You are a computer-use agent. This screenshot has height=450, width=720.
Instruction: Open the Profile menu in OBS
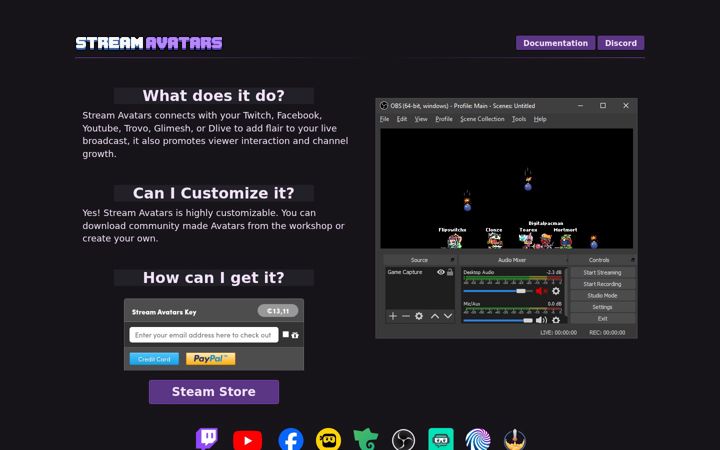444,119
